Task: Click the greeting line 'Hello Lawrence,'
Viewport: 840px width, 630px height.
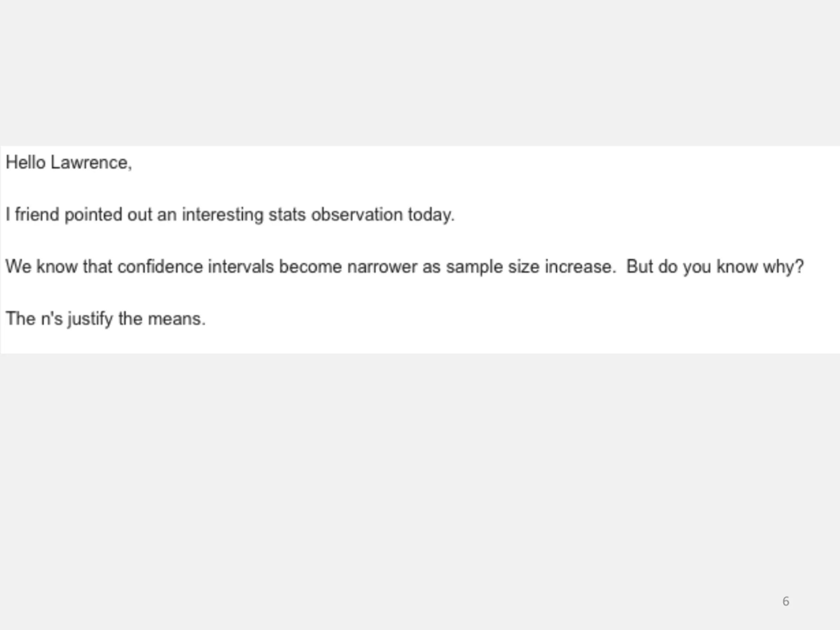Action: click(x=69, y=163)
